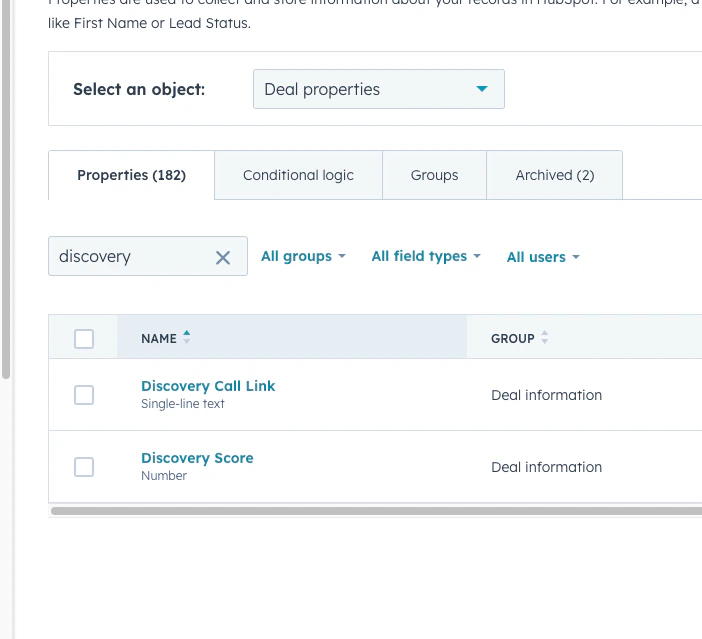This screenshot has height=639, width=702.
Task: Switch to the Properties (182) tab
Action: (131, 175)
